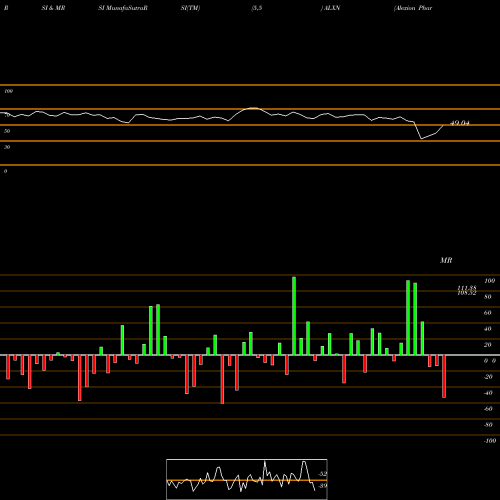Click the RSI value label 49.04

(460, 123)
